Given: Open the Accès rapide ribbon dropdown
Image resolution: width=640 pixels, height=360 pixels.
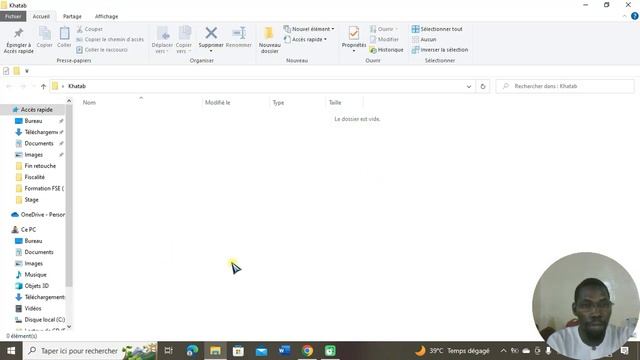Looking at the screenshot, I should [305, 39].
